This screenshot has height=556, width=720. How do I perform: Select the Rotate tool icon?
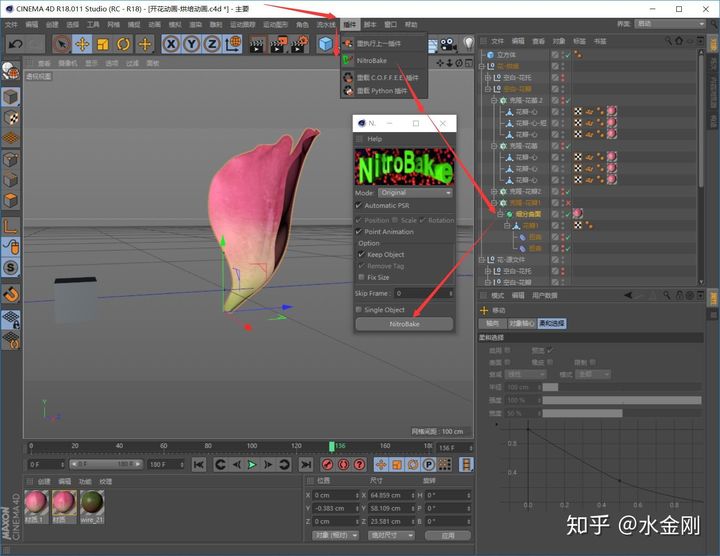pos(124,44)
